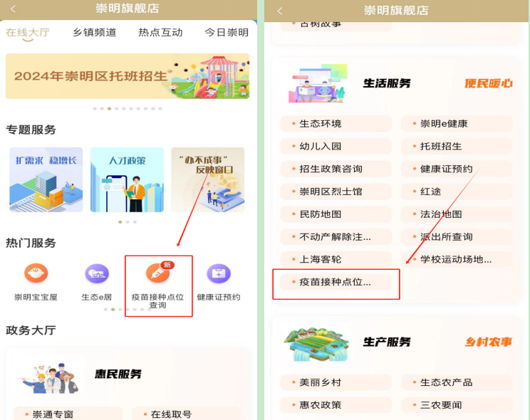Open the 上海客轮 service entry
The width and height of the screenshot is (530, 420).
click(x=336, y=260)
